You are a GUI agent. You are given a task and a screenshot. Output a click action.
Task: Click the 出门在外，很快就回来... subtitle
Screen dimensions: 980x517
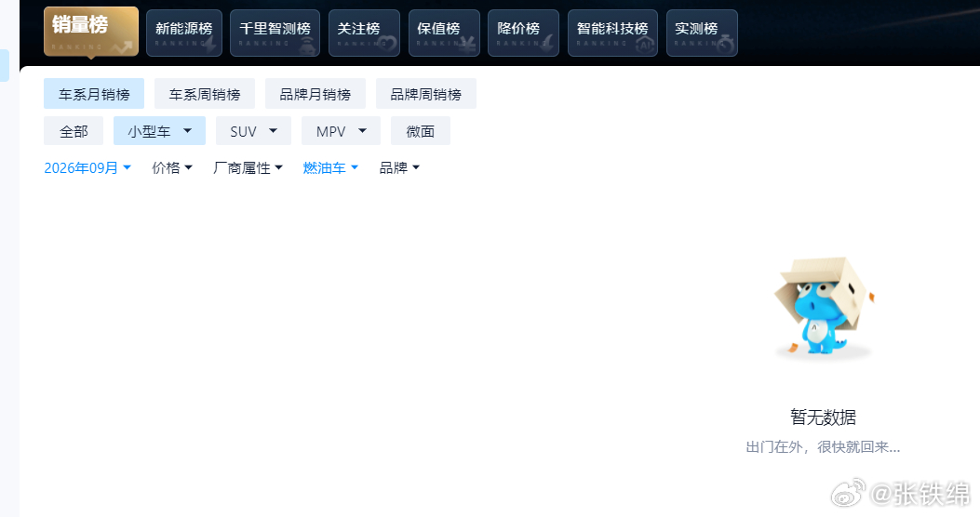823,447
